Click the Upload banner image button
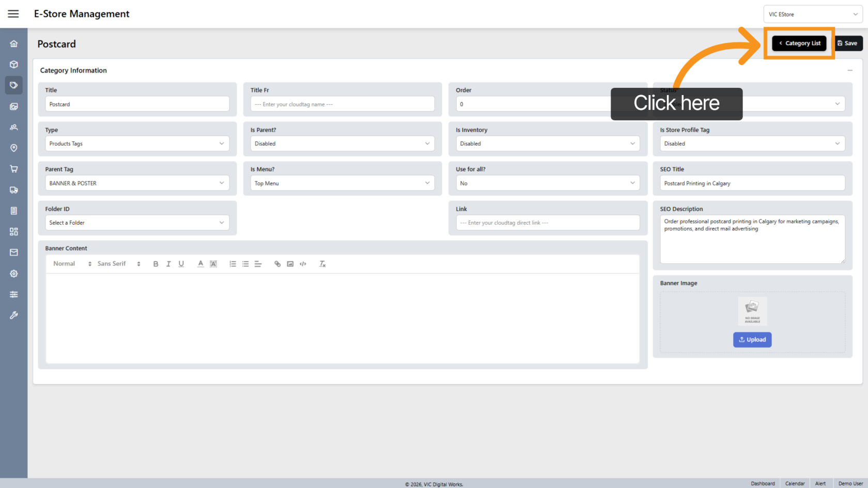868x488 pixels. pos(752,340)
